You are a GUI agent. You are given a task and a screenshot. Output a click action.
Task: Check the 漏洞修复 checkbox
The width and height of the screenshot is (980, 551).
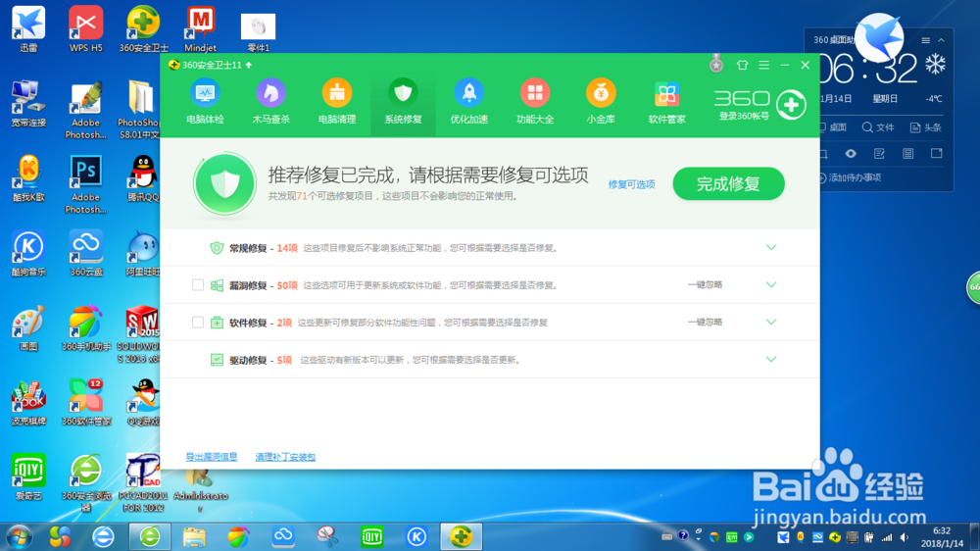coord(198,285)
